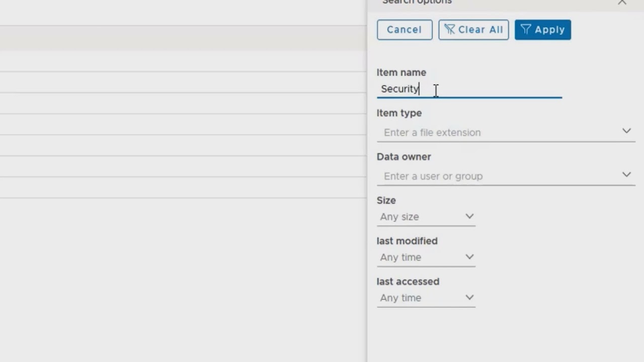Apply the search filters

[542, 30]
